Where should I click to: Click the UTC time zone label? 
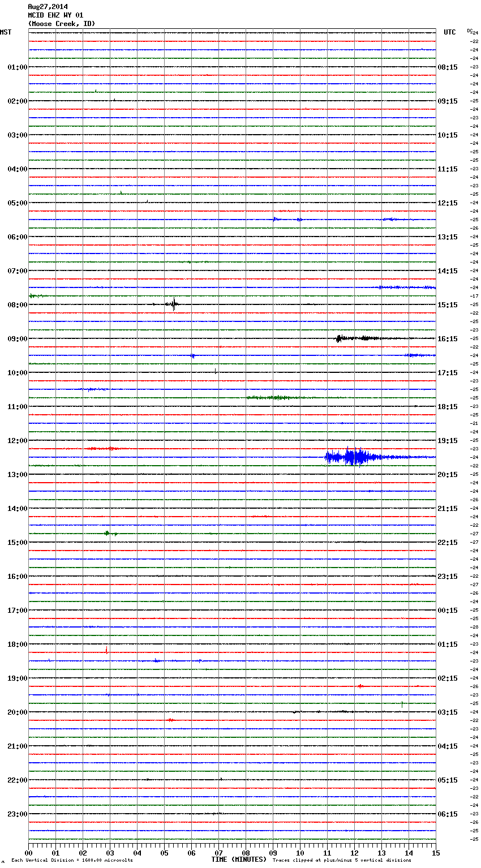(450, 32)
